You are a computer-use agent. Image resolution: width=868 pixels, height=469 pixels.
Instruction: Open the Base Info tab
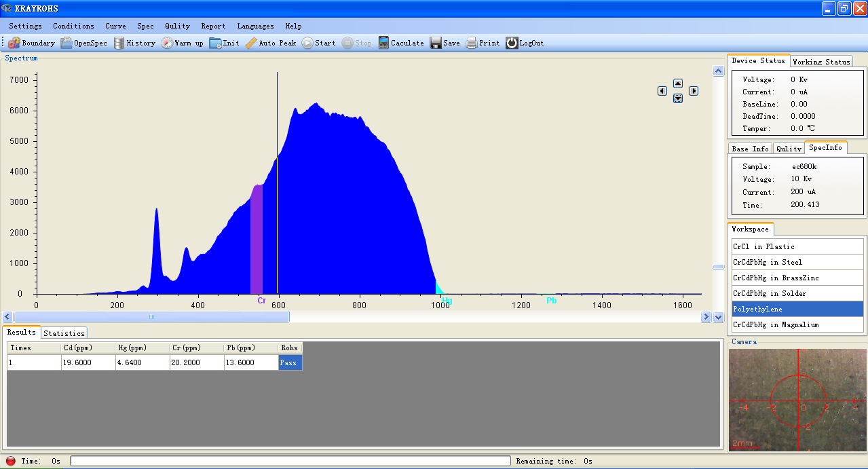[750, 149]
